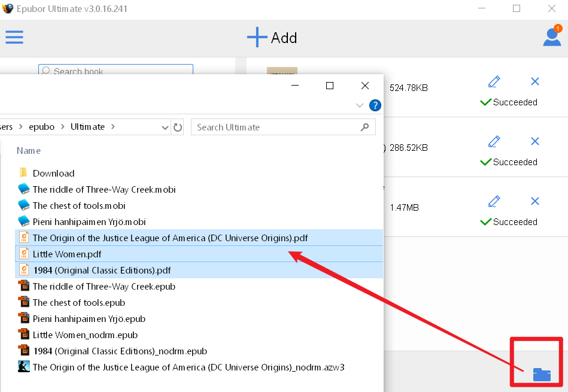Select the Justice League Origins .pdf file

[x=199, y=238]
